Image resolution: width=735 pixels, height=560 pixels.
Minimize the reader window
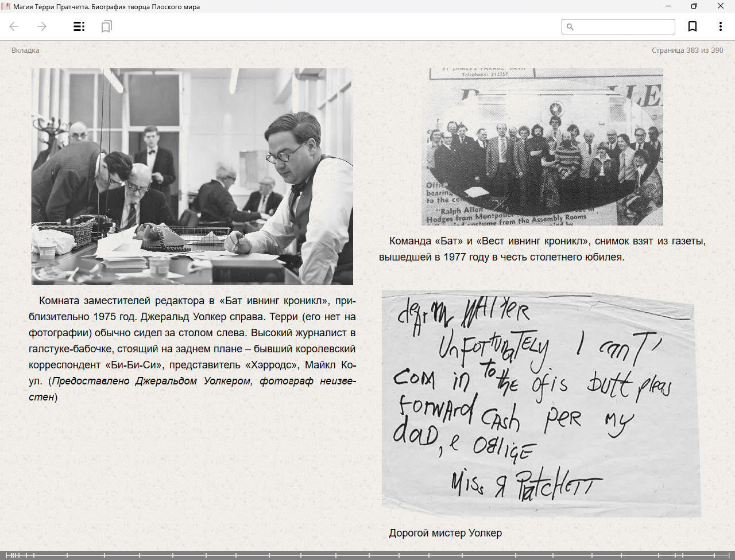tap(668, 6)
